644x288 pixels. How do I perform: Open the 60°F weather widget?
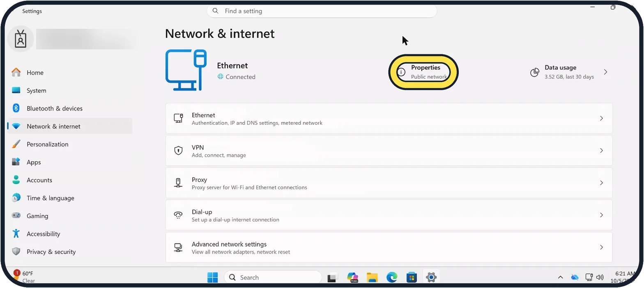pos(25,277)
